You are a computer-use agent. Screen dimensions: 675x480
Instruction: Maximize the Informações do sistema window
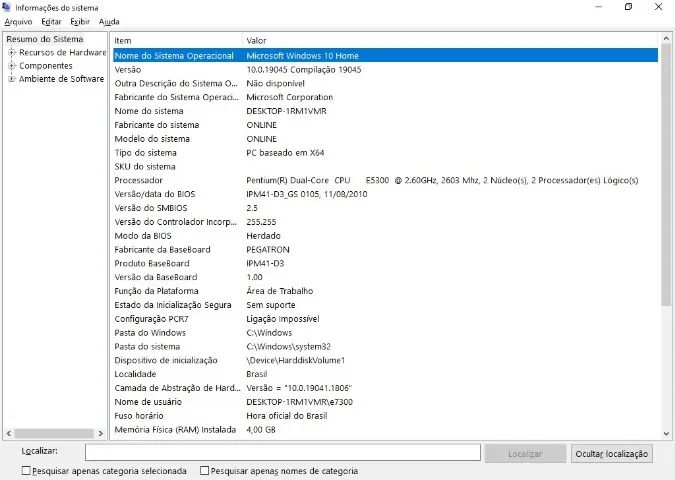pos(628,7)
